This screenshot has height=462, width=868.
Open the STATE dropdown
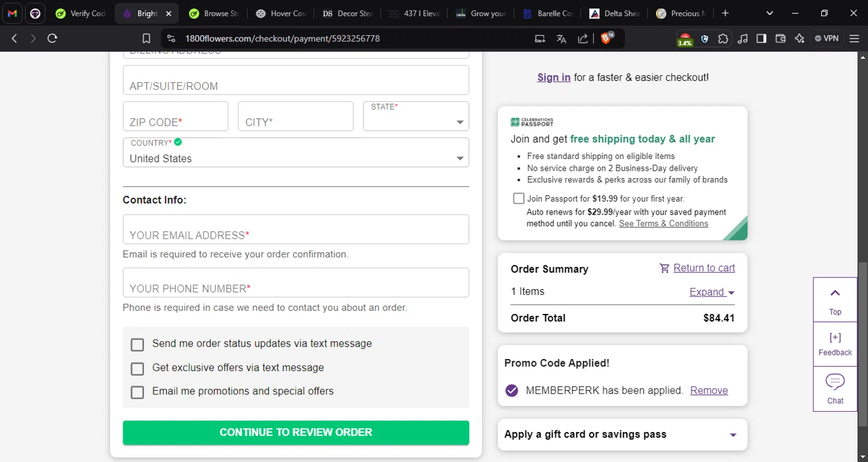(x=416, y=116)
